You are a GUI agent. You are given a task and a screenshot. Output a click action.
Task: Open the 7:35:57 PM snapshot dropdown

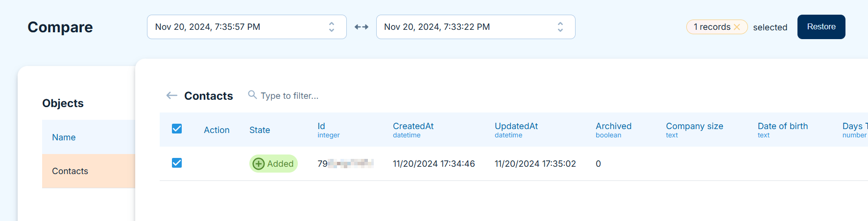coord(247,27)
